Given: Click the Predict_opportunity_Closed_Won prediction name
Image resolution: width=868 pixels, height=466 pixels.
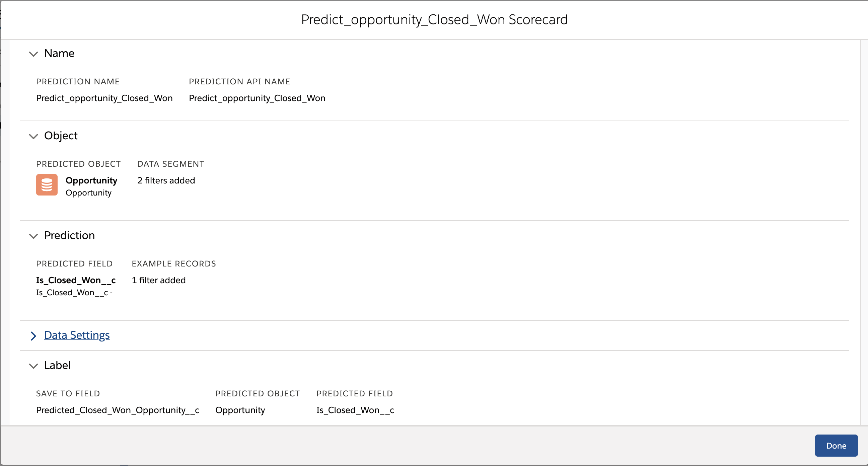Looking at the screenshot, I should 104,98.
